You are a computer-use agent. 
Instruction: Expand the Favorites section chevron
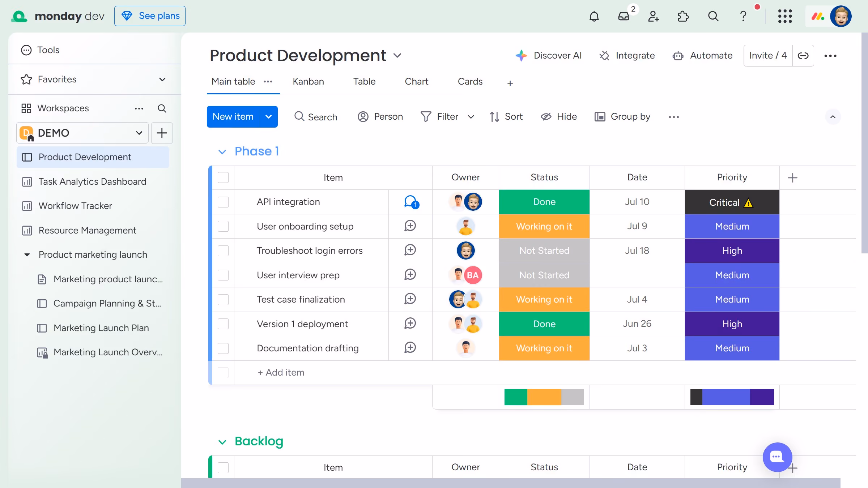pos(162,80)
